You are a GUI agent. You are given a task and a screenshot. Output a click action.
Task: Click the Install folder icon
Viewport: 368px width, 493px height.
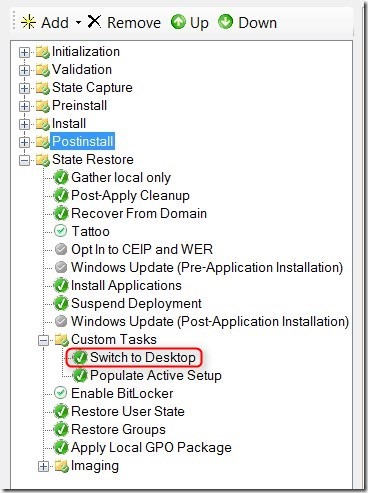(43, 124)
